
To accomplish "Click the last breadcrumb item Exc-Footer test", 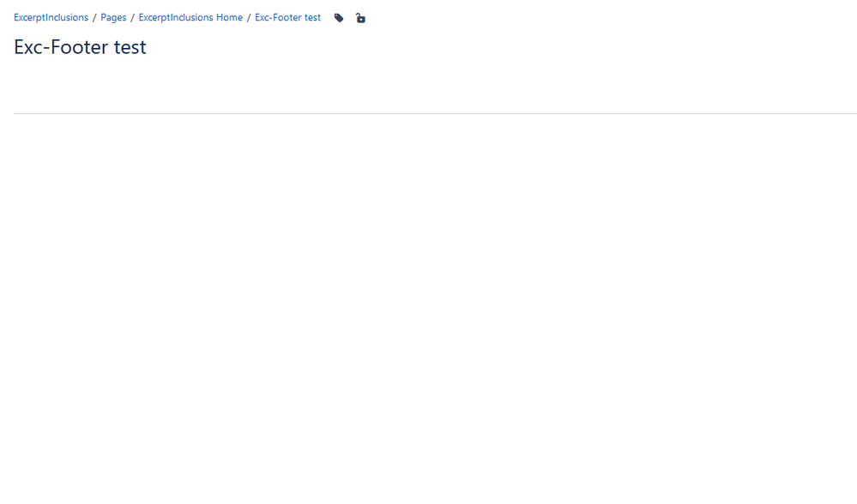I will [287, 17].
